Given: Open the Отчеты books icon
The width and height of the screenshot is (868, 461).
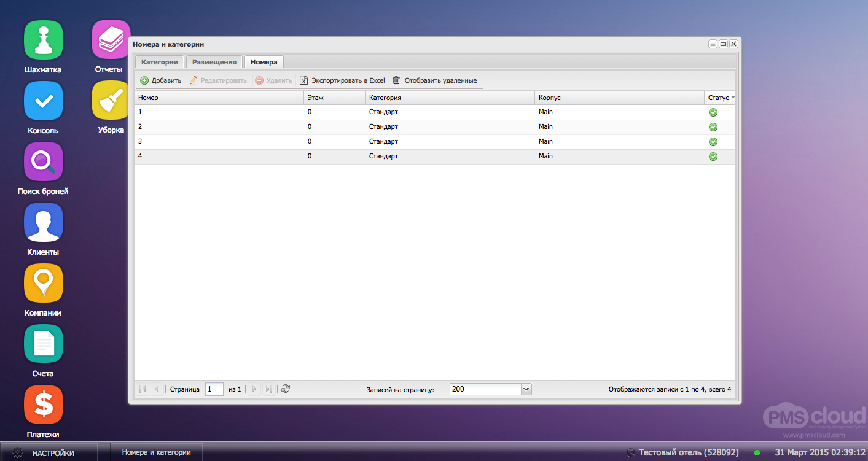Looking at the screenshot, I should coord(111,40).
